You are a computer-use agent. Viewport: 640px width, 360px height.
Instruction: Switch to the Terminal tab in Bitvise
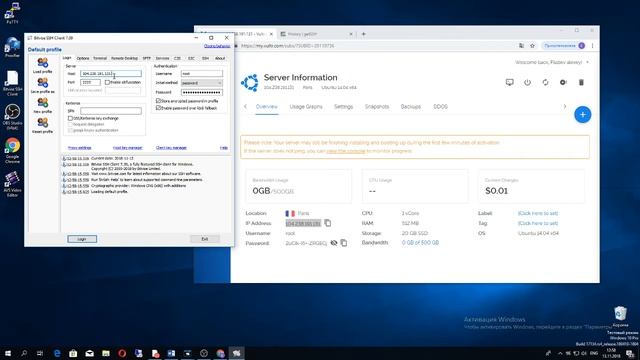(100, 58)
